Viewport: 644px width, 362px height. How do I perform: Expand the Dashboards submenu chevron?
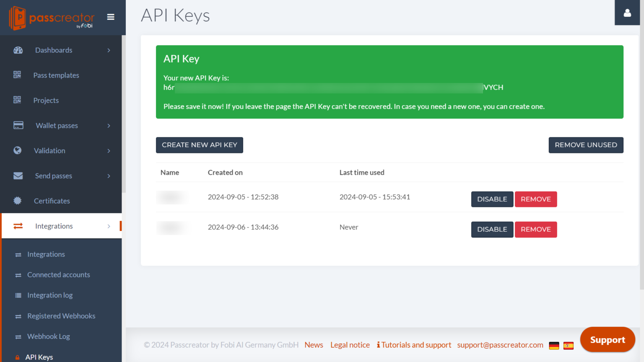point(109,50)
